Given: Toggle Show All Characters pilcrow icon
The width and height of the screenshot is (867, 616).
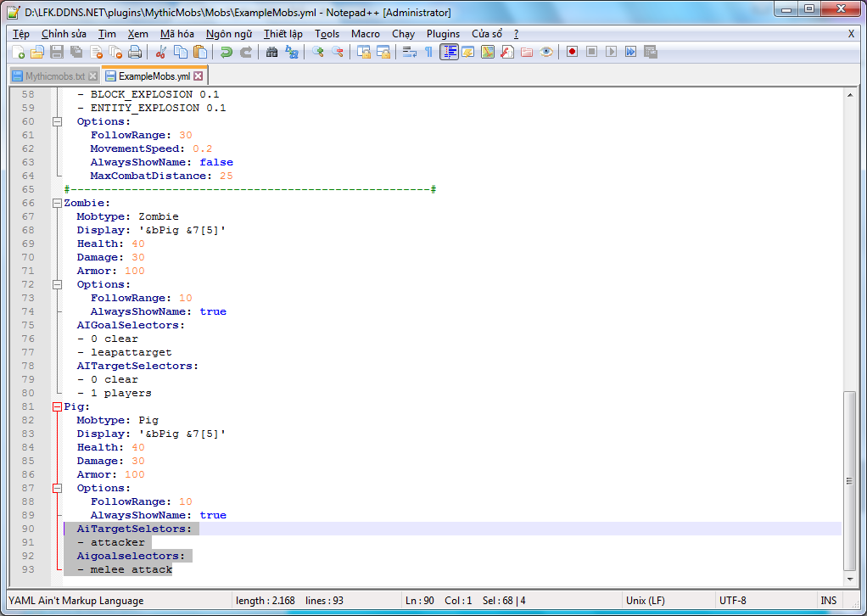Looking at the screenshot, I should 428,52.
